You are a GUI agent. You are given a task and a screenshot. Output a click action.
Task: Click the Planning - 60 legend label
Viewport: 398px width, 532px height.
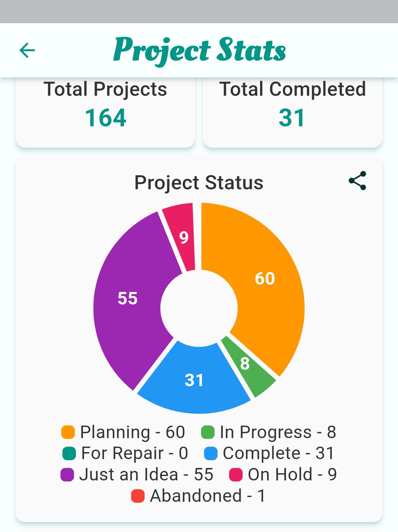[132, 432]
